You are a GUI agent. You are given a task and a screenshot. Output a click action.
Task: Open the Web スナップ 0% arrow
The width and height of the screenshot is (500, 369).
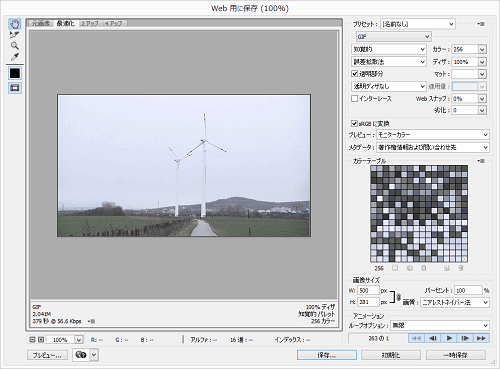coord(482,99)
